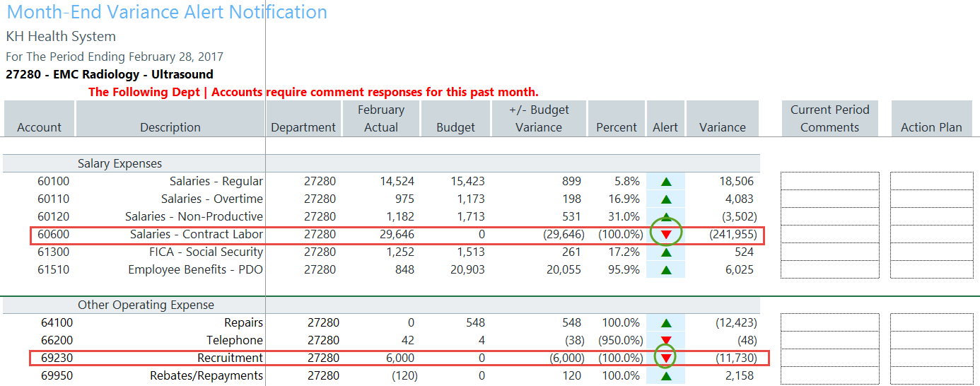Screen dimensions: 980x386
Task: Click the Current Period Comments box for Contract Labor
Action: [829, 234]
